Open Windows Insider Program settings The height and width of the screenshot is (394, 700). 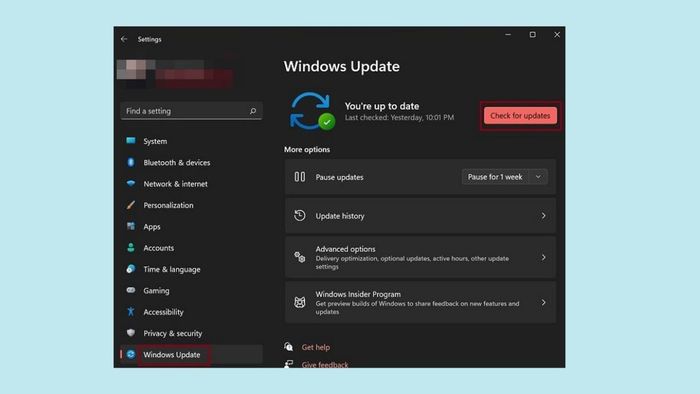420,302
